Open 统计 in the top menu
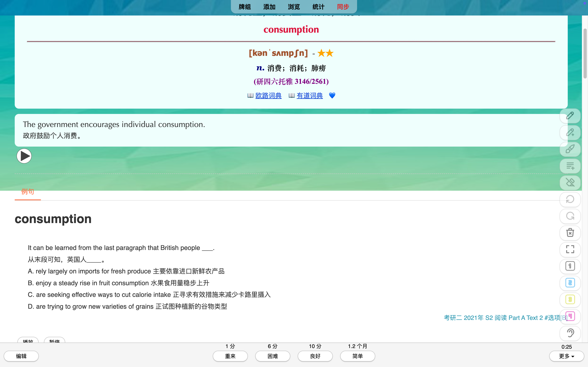The image size is (588, 367). (x=318, y=7)
